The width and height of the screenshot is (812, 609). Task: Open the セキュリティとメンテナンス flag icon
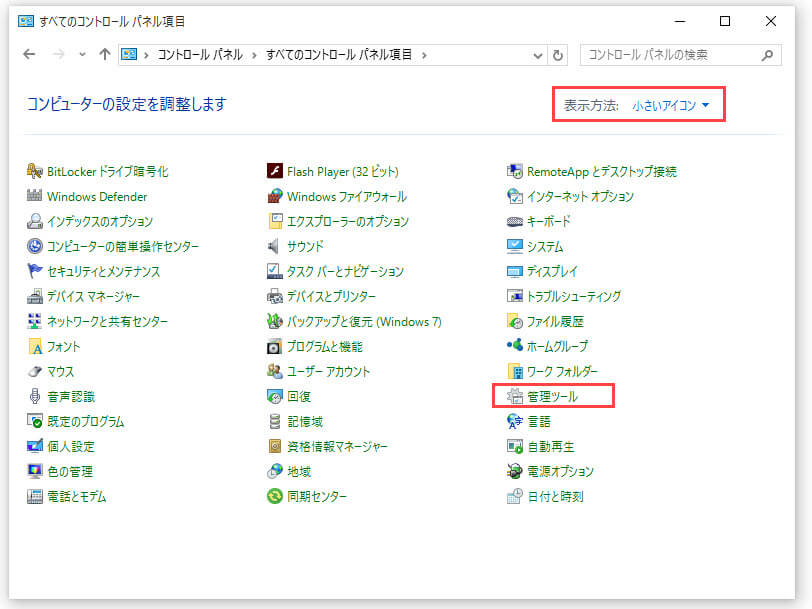pos(35,271)
